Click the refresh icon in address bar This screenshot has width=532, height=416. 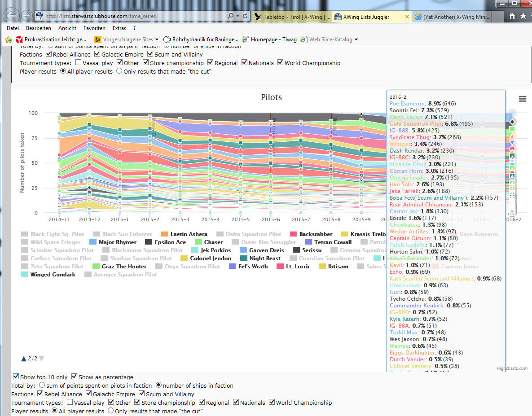(x=245, y=16)
